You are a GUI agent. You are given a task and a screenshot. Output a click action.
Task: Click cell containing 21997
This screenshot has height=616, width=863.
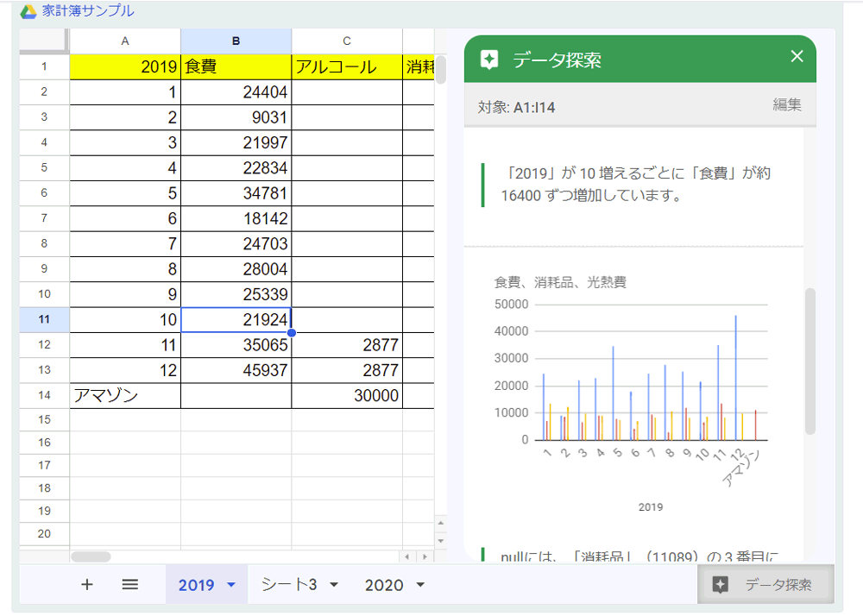point(236,143)
